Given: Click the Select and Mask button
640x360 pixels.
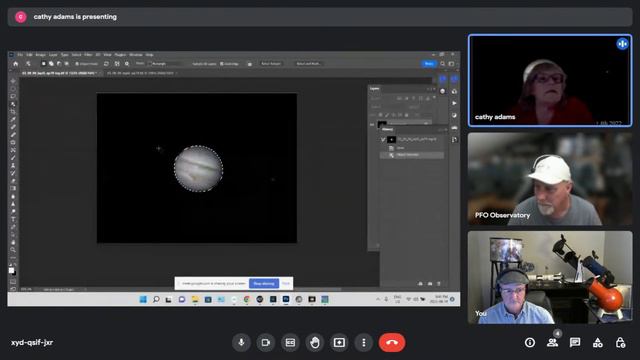Looking at the screenshot, I should pyautogui.click(x=308, y=64).
